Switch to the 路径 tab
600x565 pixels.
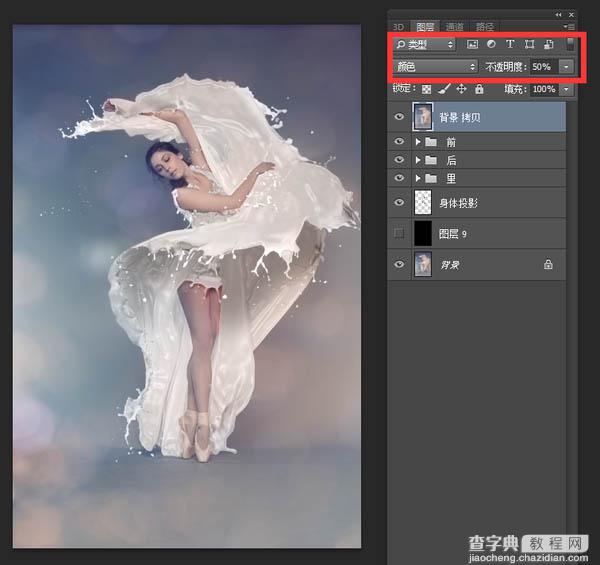click(484, 27)
